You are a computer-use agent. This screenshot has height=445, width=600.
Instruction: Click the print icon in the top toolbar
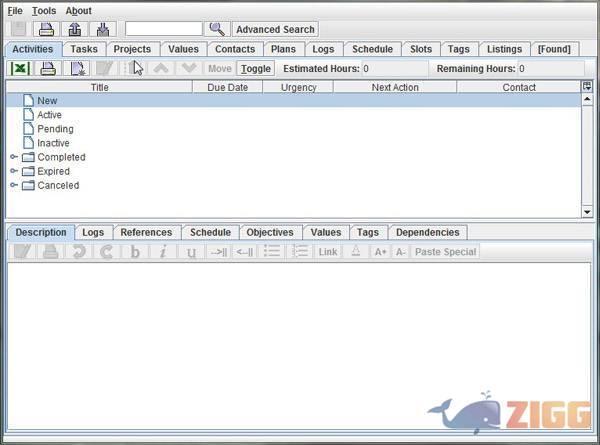46,29
